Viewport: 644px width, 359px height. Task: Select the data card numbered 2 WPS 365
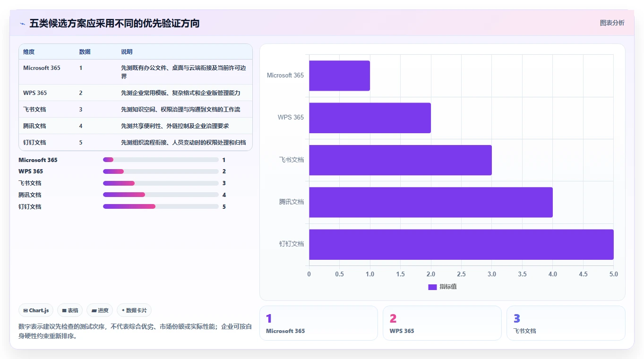coord(442,323)
